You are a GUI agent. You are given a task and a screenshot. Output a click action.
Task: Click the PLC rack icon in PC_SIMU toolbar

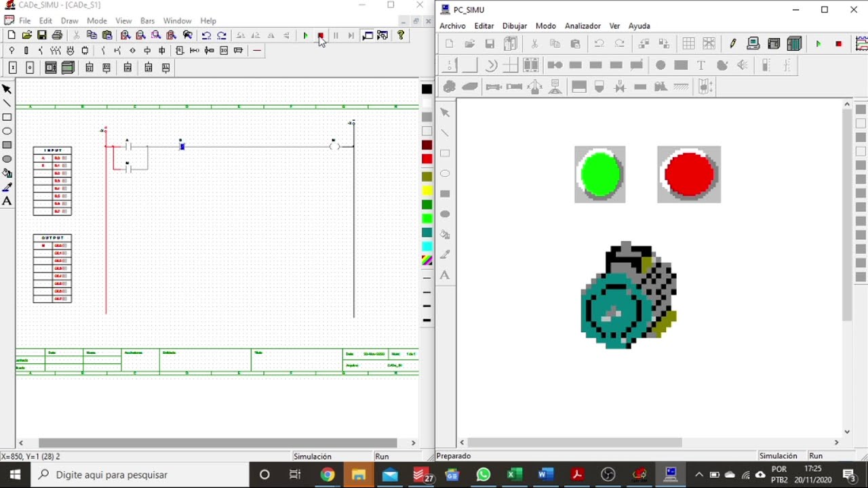point(794,43)
